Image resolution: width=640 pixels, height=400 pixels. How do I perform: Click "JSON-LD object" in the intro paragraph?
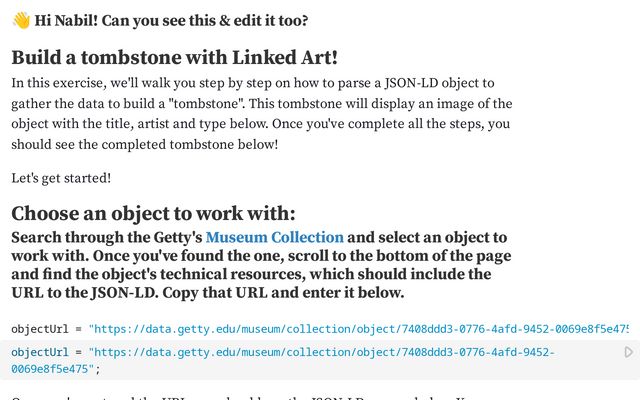(x=439, y=83)
